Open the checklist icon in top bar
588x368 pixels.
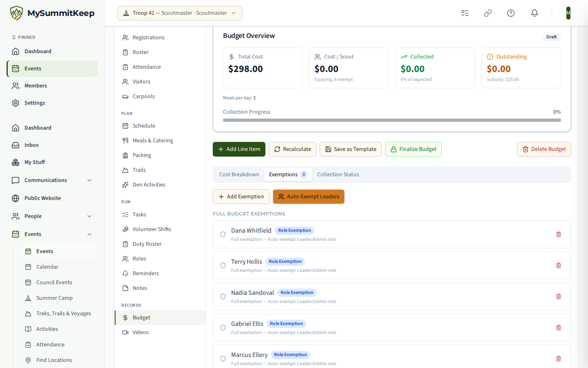pos(465,13)
